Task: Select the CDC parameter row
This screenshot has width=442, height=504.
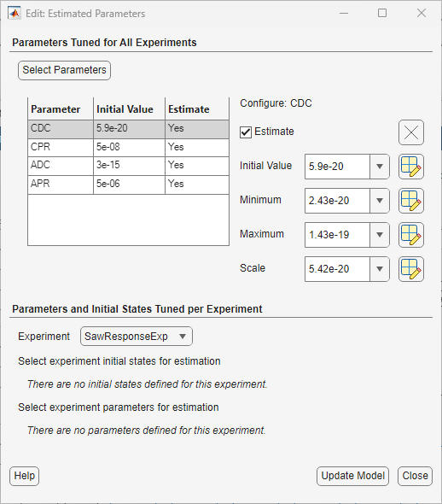Action: [x=128, y=129]
